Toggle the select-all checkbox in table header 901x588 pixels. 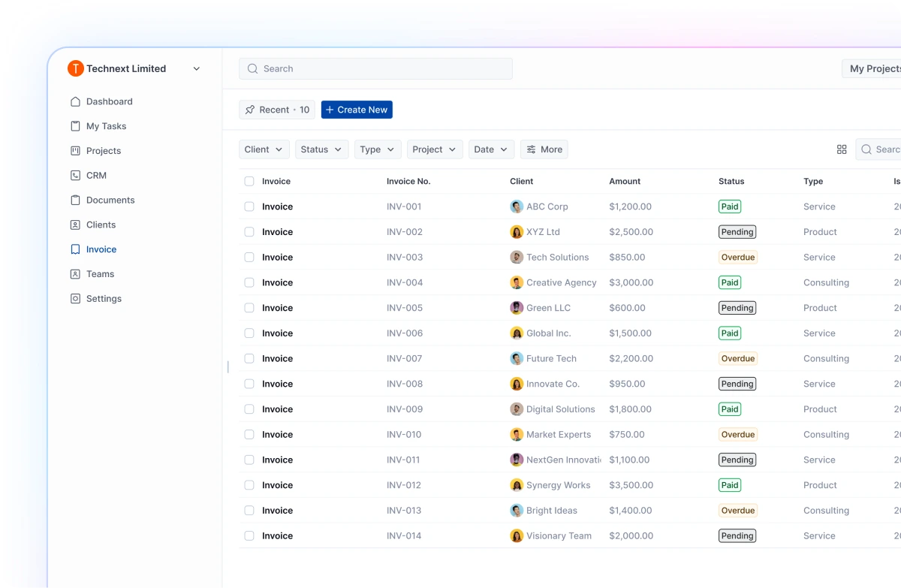click(x=249, y=181)
